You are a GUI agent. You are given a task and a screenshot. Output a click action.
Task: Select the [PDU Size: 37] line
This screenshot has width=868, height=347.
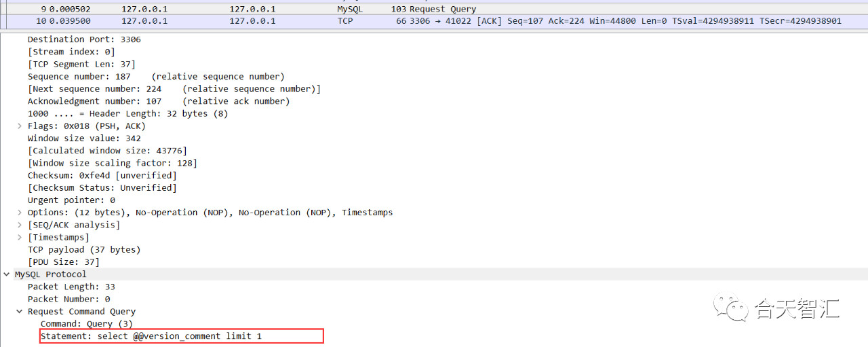pyautogui.click(x=64, y=262)
